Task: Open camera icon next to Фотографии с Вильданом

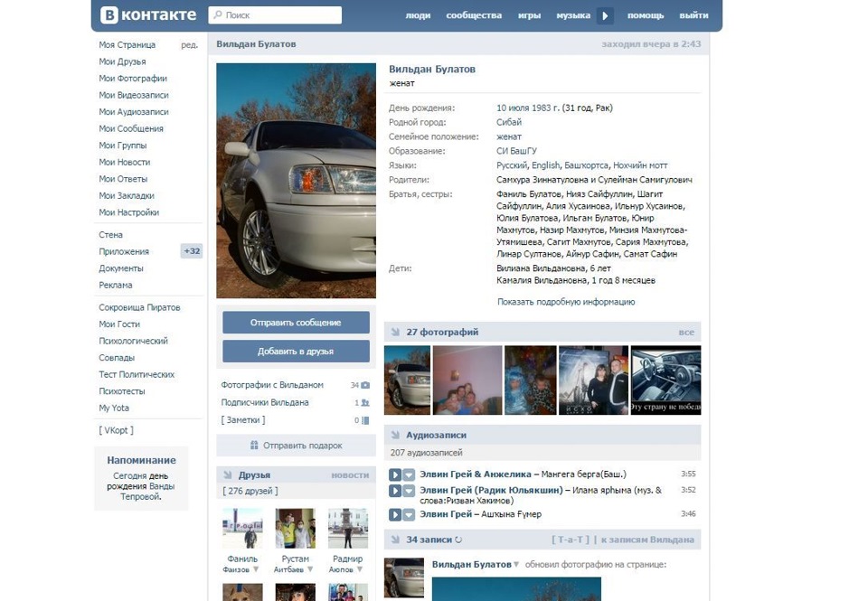Action: coord(365,385)
